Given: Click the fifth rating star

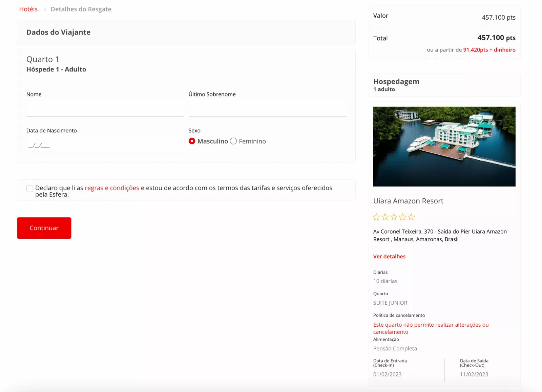Looking at the screenshot, I should [x=411, y=217].
